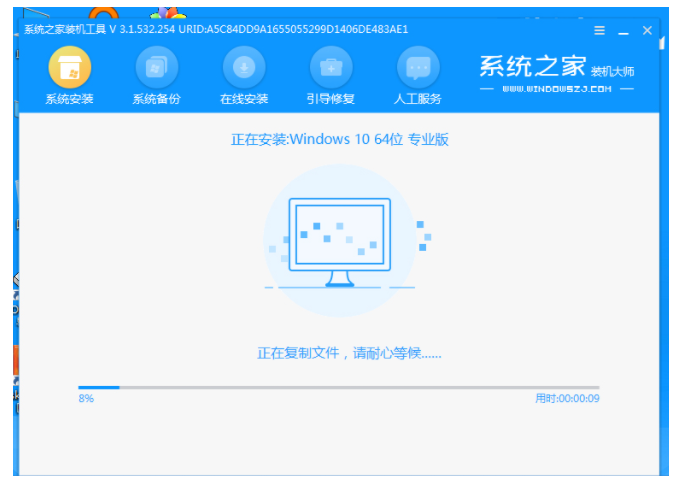The width and height of the screenshot is (682, 487).
Task: Click the 用时:00:00:09 elapsed time text
Action: pos(567,398)
